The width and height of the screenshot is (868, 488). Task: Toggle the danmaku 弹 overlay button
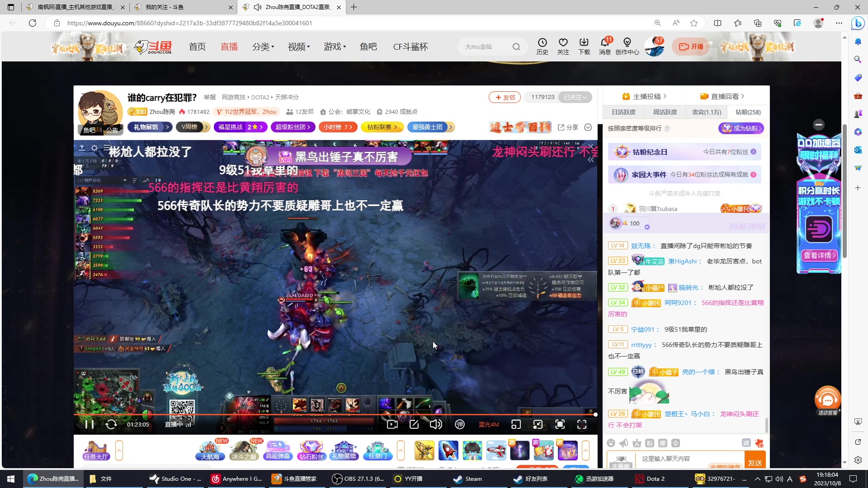[460, 424]
